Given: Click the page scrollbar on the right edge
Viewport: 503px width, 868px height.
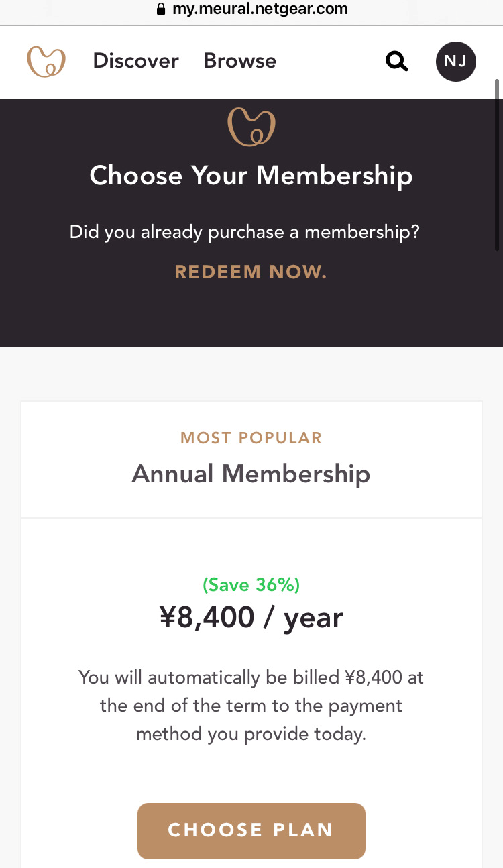Looking at the screenshot, I should [x=498, y=164].
